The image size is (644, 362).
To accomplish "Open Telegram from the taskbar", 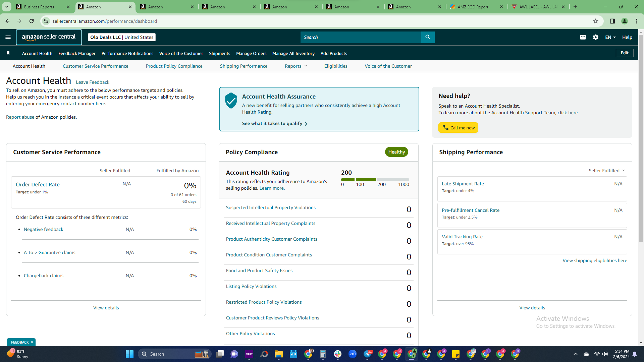I will (367, 354).
